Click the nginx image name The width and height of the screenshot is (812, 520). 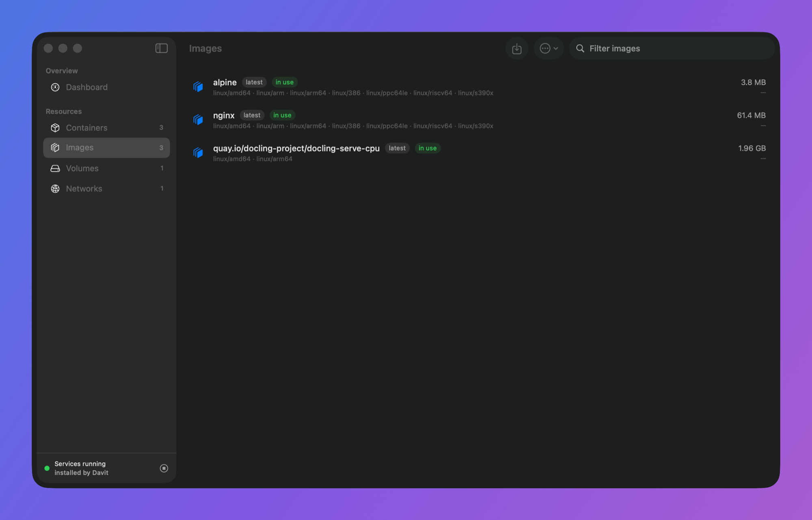click(x=224, y=115)
